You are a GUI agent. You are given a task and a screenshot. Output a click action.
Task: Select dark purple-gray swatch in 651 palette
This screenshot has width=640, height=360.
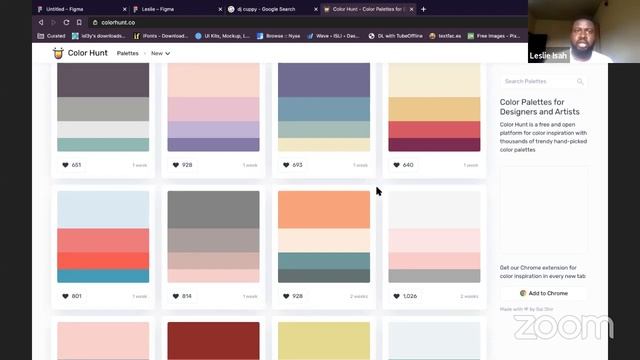coord(103,80)
